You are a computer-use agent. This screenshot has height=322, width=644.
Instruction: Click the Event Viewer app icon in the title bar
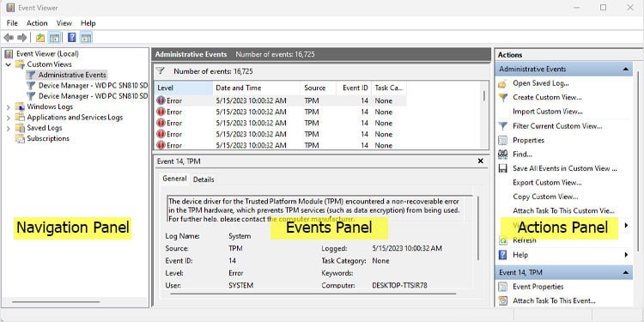(x=10, y=8)
